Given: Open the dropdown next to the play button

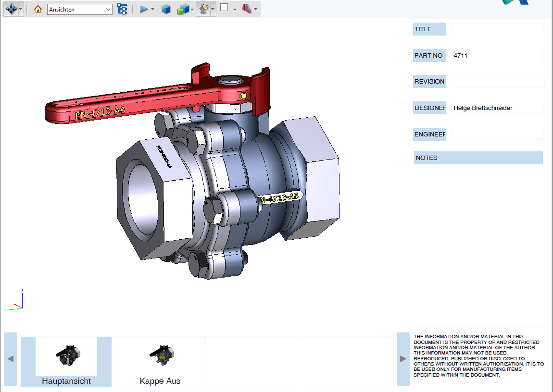Looking at the screenshot, I should point(153,9).
